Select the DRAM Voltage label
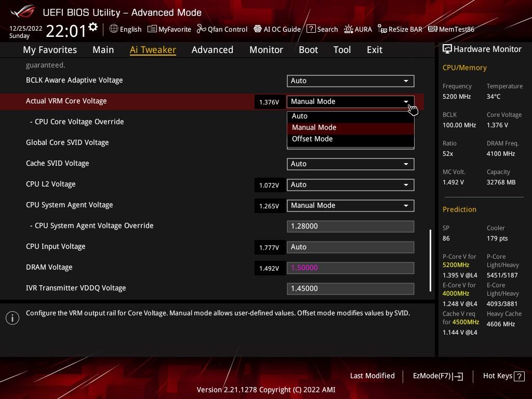Viewport: 532px width, 399px height. pyautogui.click(x=49, y=267)
